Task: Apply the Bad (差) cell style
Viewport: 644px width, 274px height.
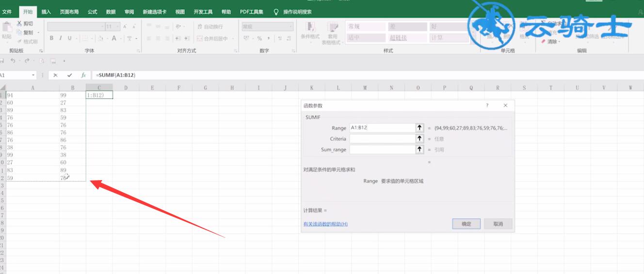Action: (407, 27)
